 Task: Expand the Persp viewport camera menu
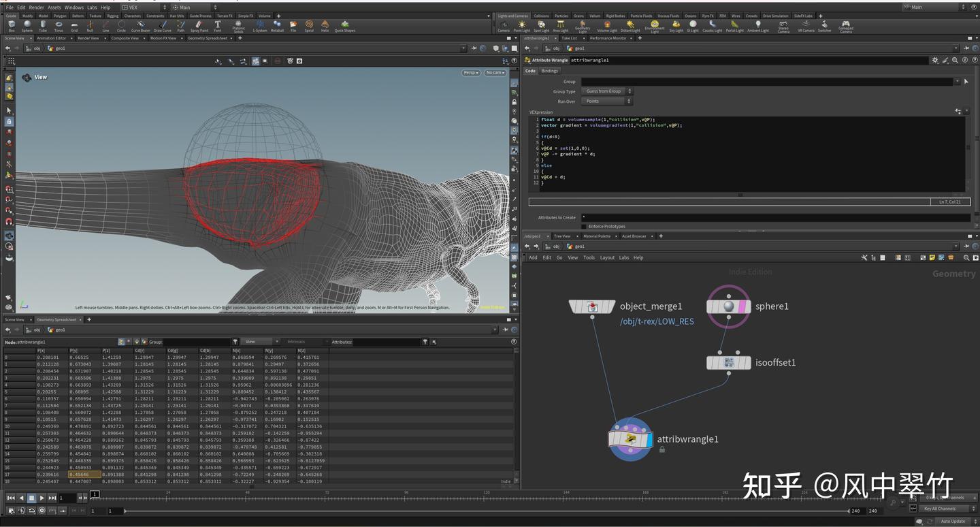[471, 73]
